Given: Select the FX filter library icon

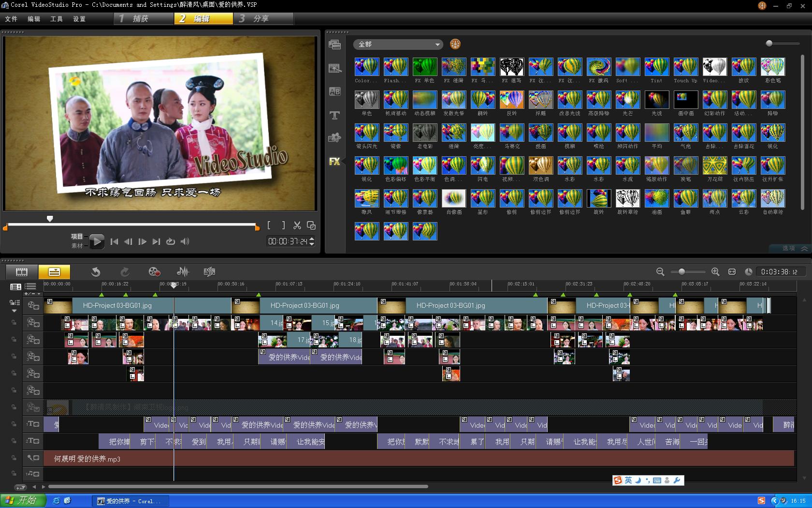Looking at the screenshot, I should [x=334, y=162].
